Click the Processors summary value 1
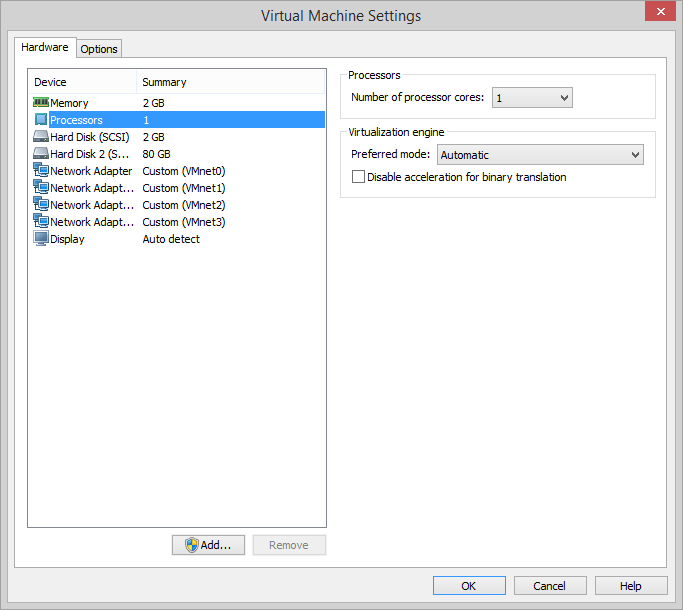Viewport: 683px width, 610px height. [x=146, y=120]
